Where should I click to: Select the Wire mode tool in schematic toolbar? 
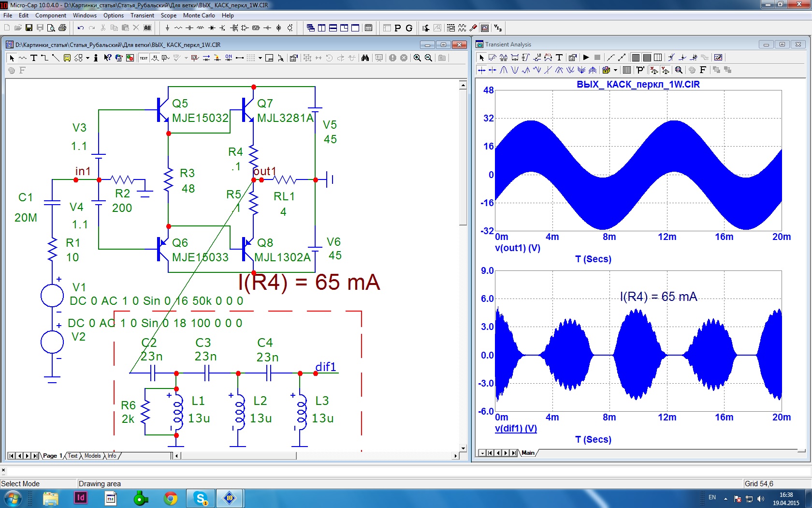coord(44,58)
